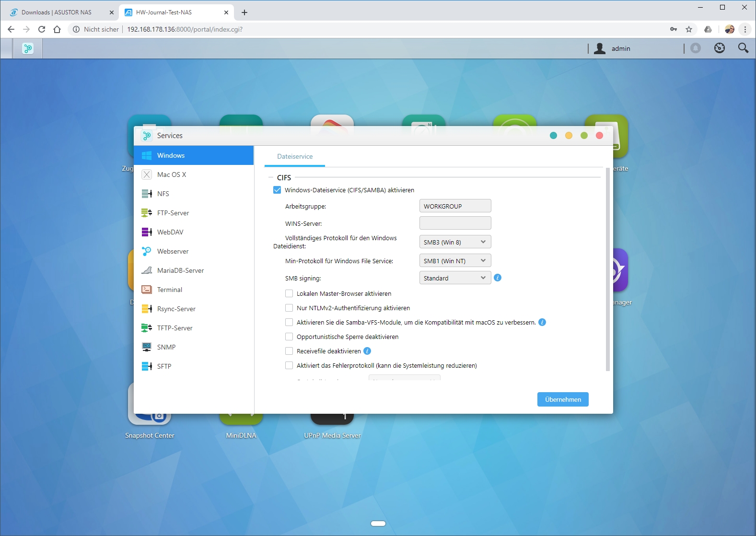Select the HW-Journal-Test-NAS browser tab
Image resolution: width=756 pixels, height=536 pixels.
[176, 12]
